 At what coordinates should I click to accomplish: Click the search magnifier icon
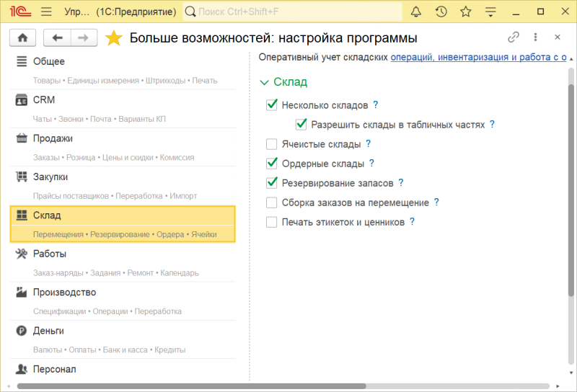click(190, 12)
